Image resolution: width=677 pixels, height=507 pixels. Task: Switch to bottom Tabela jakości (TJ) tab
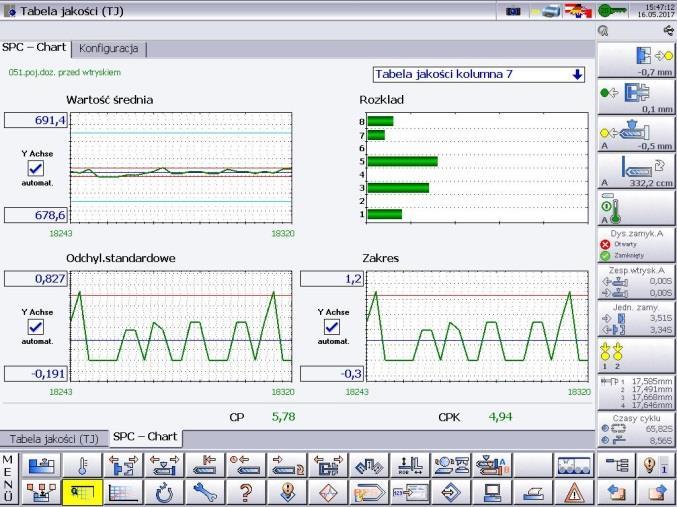[x=54, y=439]
